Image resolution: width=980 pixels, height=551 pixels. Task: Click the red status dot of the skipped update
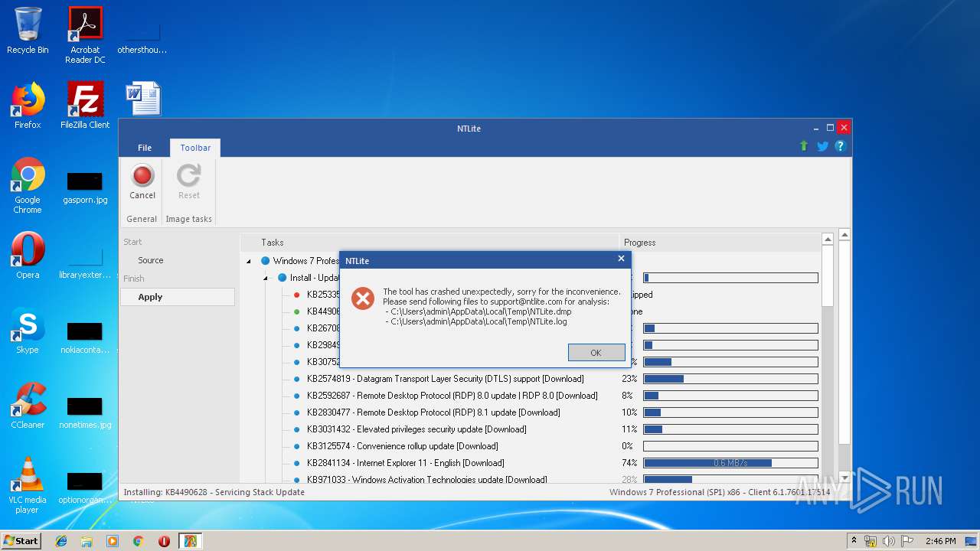click(x=296, y=295)
